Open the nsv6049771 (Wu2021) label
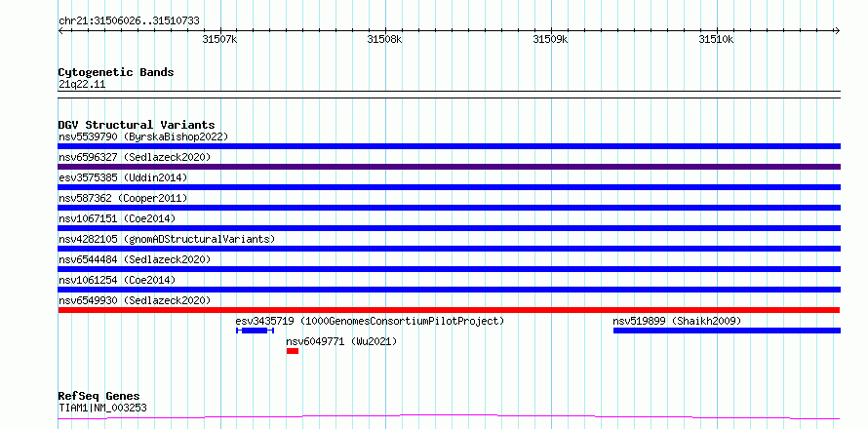Viewport: 868px width, 429px height. click(x=341, y=341)
